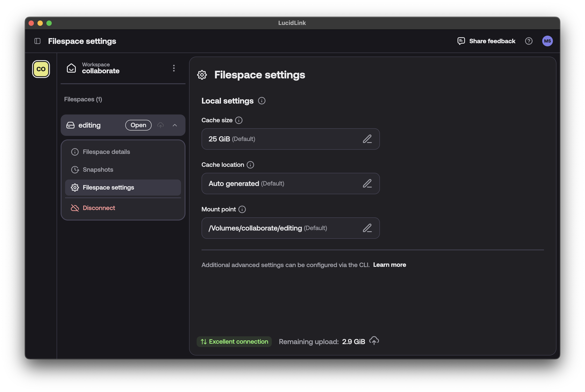Click the Filespaces (1) heading
585x392 pixels.
coord(83,99)
